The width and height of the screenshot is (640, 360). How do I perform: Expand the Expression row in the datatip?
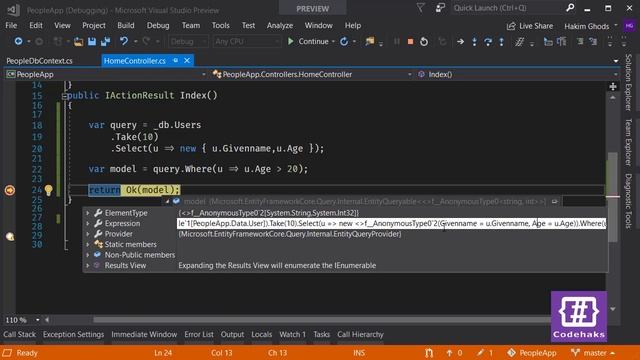[88, 223]
